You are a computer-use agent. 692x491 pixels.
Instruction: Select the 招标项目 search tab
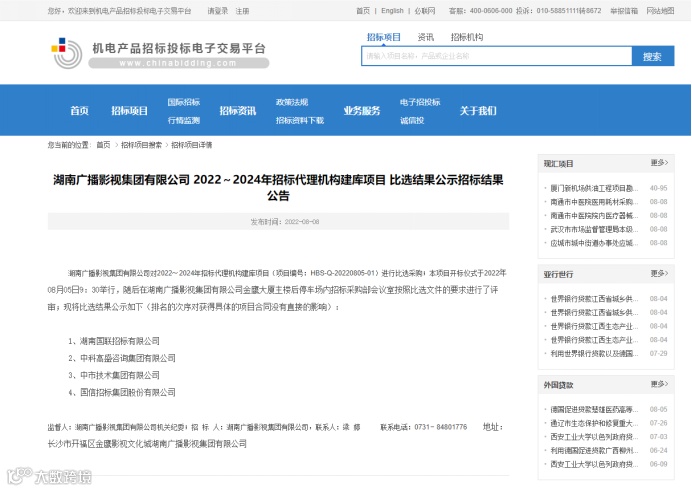click(384, 37)
